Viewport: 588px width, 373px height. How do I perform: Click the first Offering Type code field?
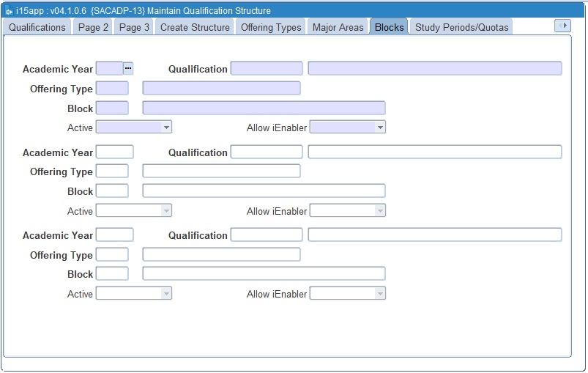coord(112,88)
